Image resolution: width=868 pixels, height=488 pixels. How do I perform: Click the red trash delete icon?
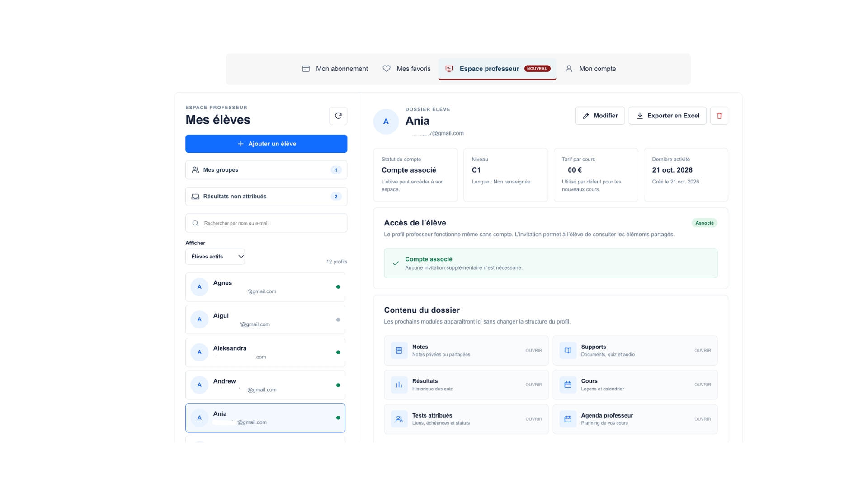click(719, 116)
